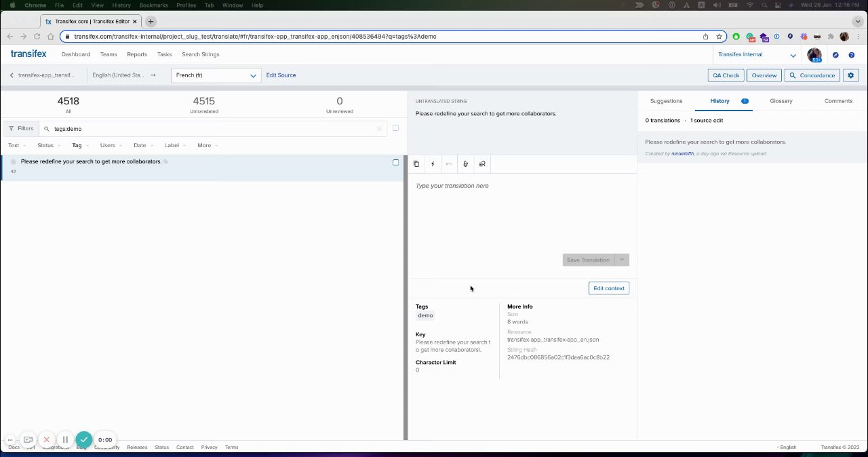Reload the page with Chrome refresh button
Viewport: 868px width, 457px height.
(37, 37)
